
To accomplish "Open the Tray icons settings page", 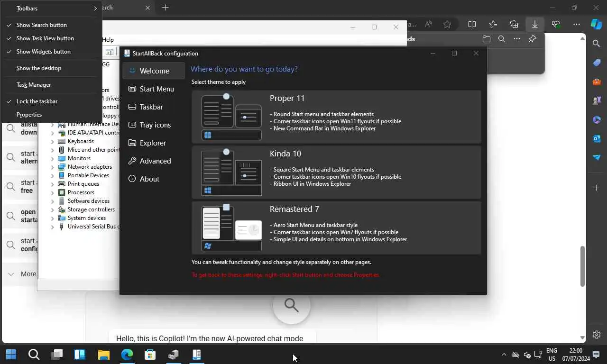I will (153, 125).
